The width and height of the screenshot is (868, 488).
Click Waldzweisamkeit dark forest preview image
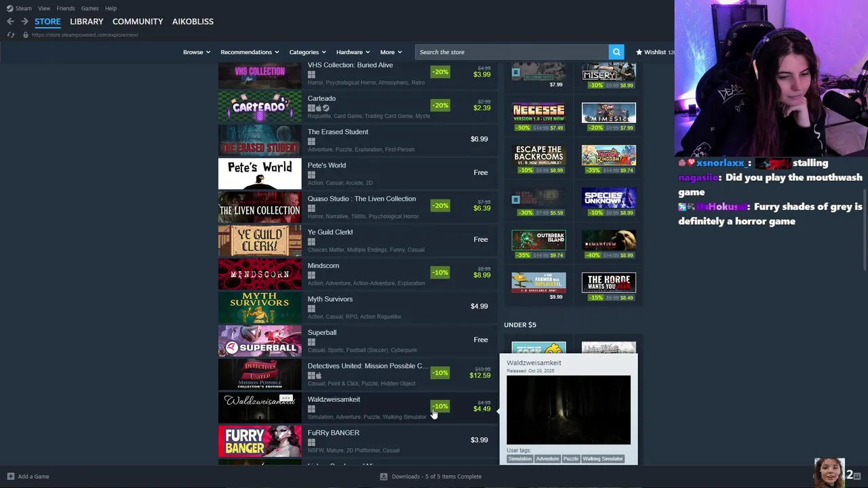[568, 410]
